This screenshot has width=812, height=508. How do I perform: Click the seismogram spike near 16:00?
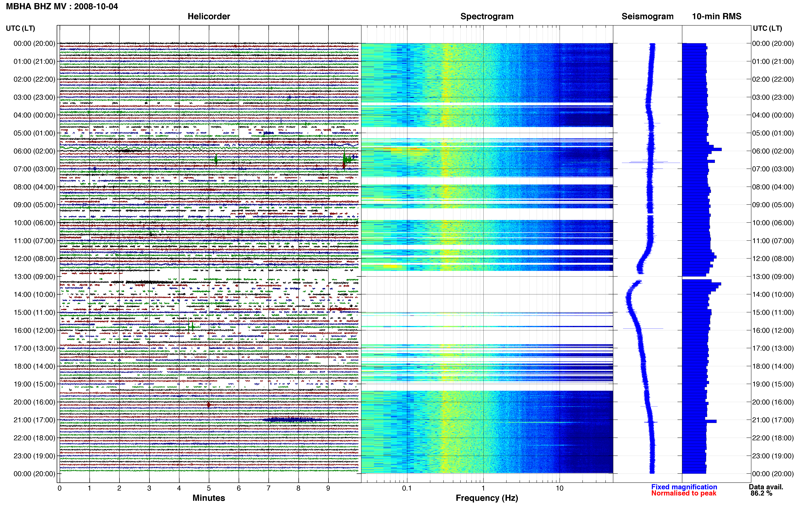643,328
